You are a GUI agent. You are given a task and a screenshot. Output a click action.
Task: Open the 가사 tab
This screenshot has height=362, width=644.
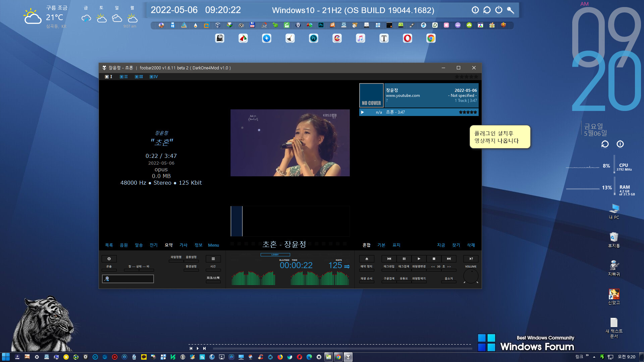tap(183, 245)
